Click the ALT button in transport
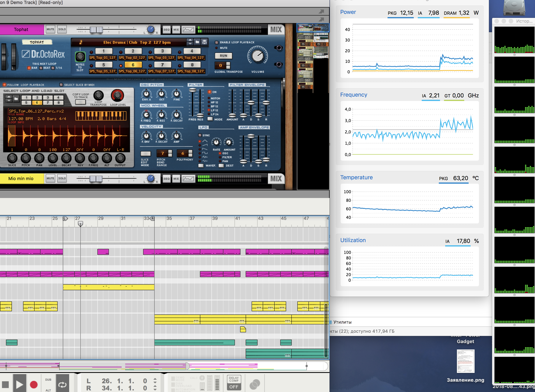Viewport: 535px width, 392px height. [x=48, y=390]
